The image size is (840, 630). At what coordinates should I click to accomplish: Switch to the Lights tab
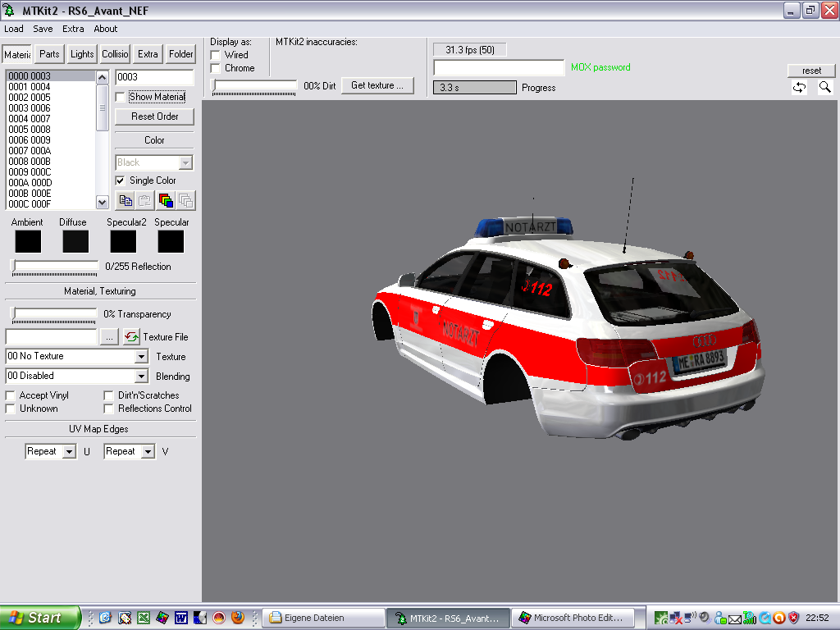(x=82, y=54)
